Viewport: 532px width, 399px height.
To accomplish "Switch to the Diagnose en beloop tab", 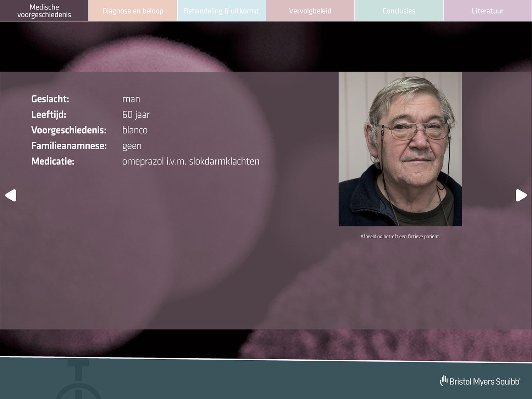I will coord(133,11).
